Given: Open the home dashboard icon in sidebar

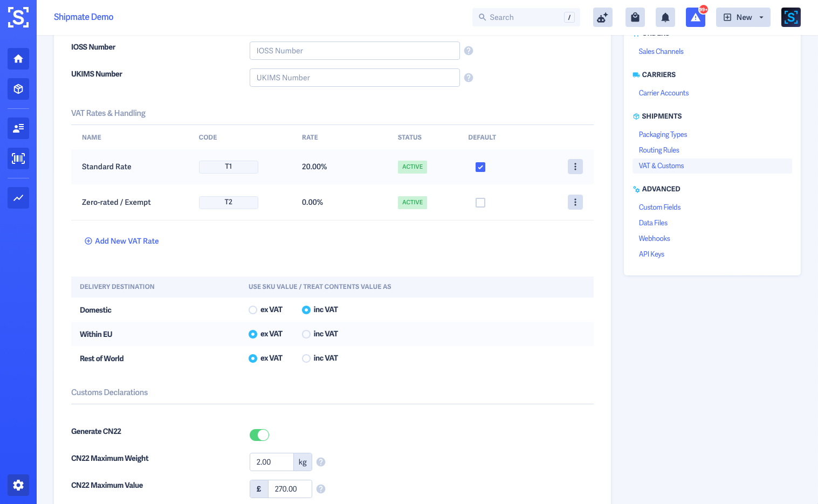Looking at the screenshot, I should coord(18,59).
